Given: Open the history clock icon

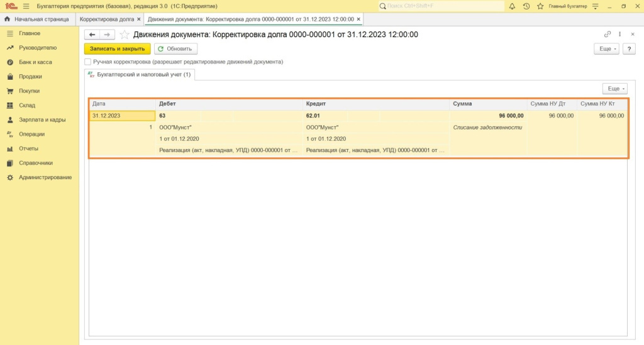Looking at the screenshot, I should [526, 6].
